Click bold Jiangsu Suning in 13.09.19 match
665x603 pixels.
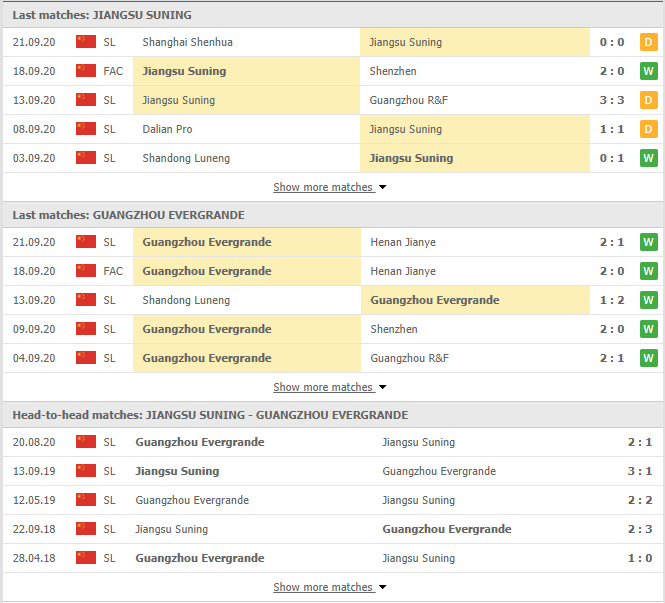click(x=177, y=471)
